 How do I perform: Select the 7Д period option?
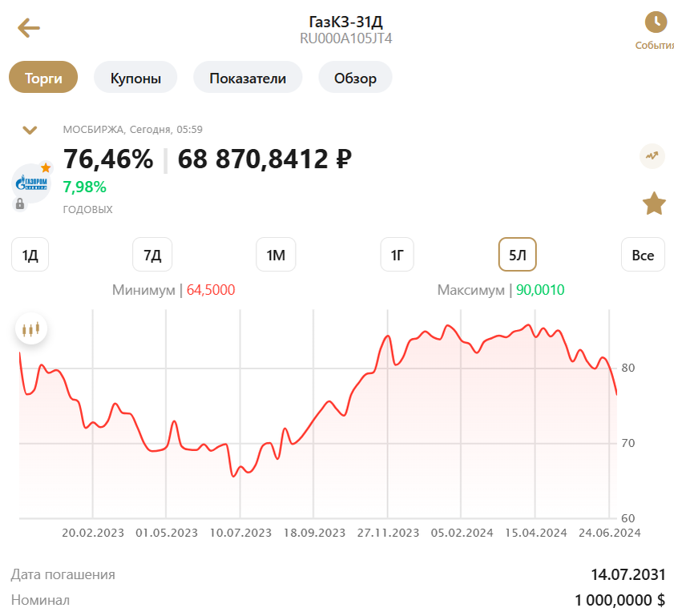point(152,254)
